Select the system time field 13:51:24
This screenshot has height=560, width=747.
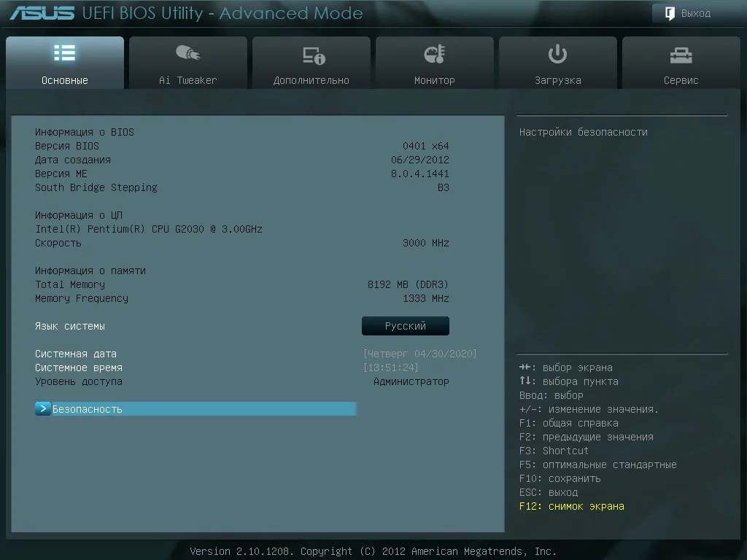pyautogui.click(x=391, y=367)
